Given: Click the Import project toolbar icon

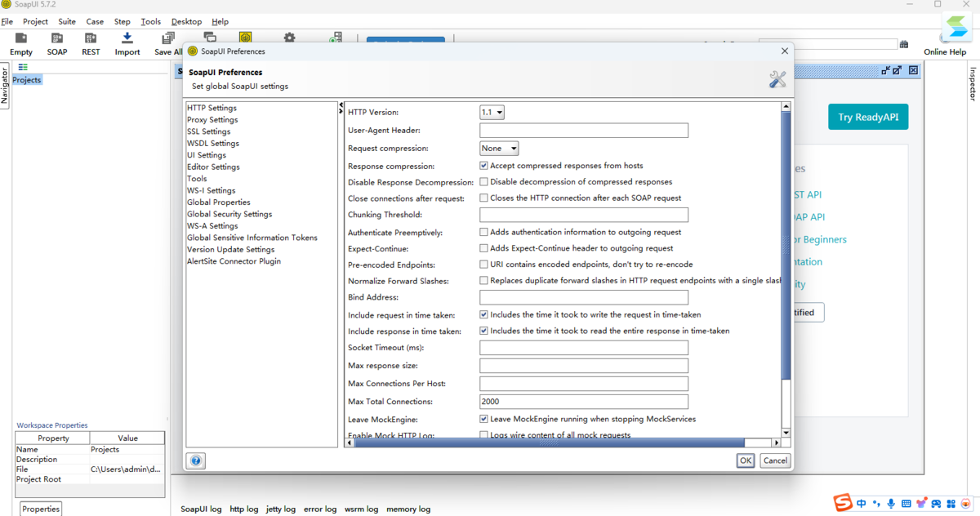Looking at the screenshot, I should (127, 39).
